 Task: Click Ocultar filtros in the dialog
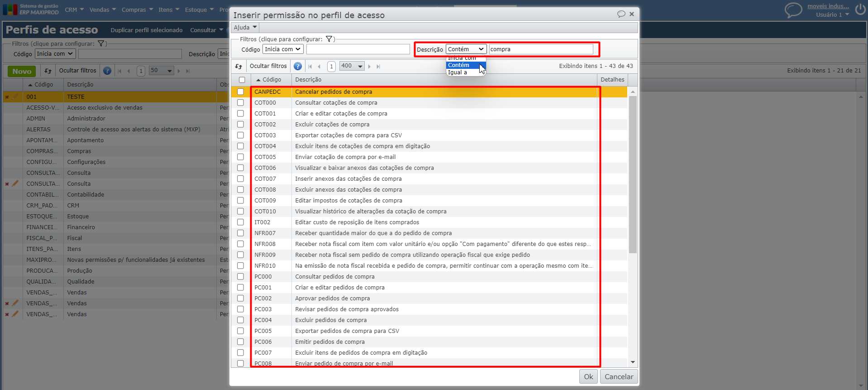(x=268, y=66)
